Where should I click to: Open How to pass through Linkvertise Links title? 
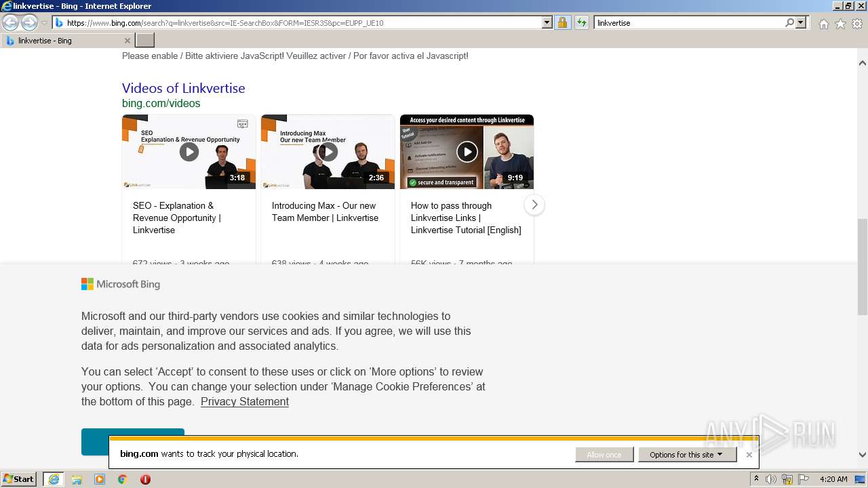click(x=466, y=218)
